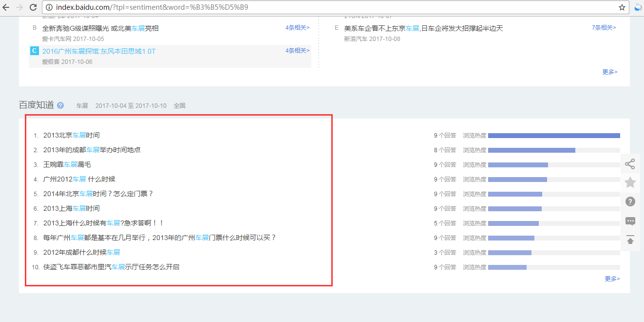644x322 pixels.
Task: Open question 侠盗飞车罪恶都市里汽车展示厅任务怎么开启
Action: point(112,267)
